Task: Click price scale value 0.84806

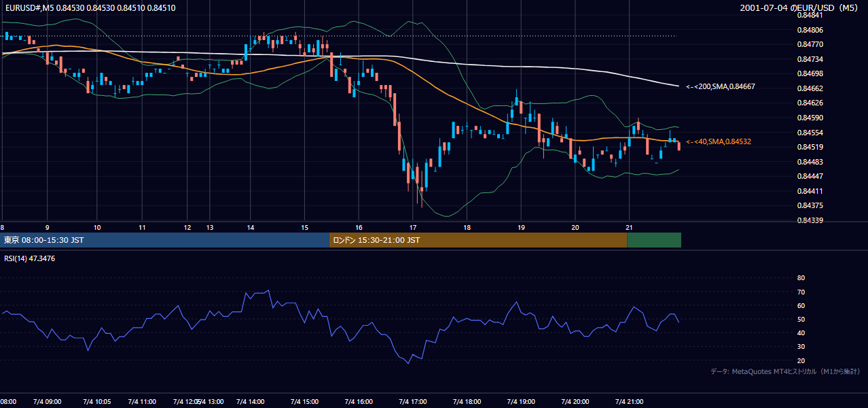Action: tap(810, 30)
